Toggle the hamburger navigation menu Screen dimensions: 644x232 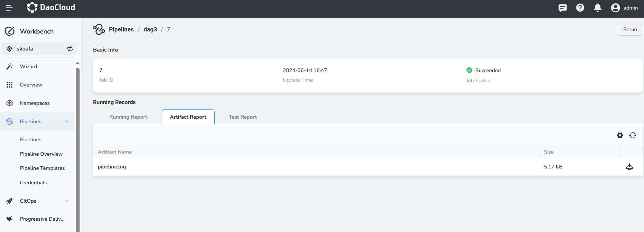click(x=9, y=8)
